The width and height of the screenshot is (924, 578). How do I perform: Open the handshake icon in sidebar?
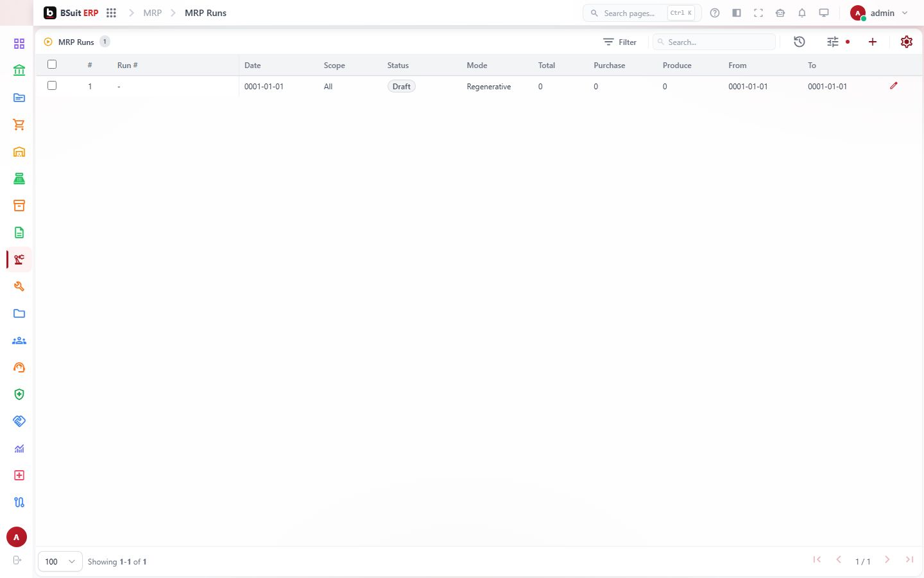[x=19, y=421]
